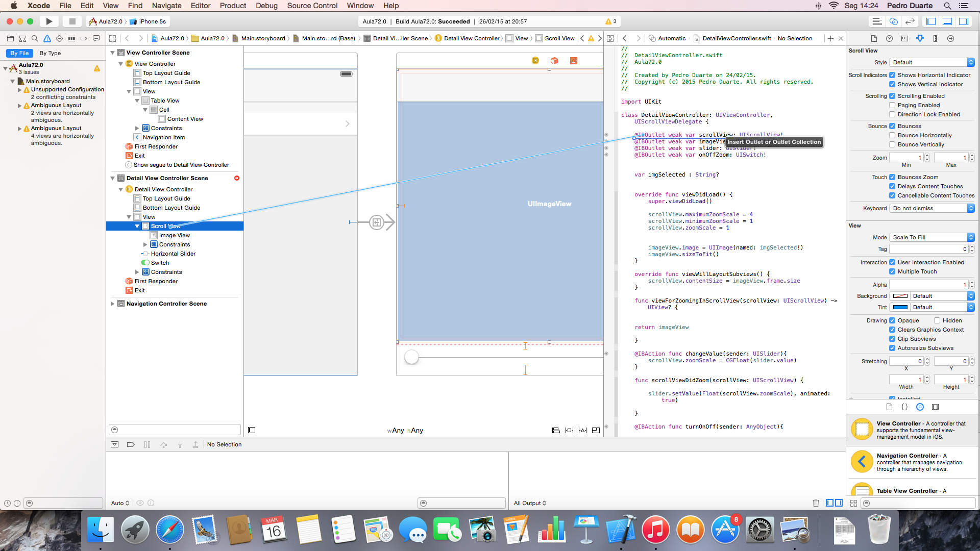Toggle the document outline visibility
This screenshot has width=980, height=551.
[x=252, y=430]
